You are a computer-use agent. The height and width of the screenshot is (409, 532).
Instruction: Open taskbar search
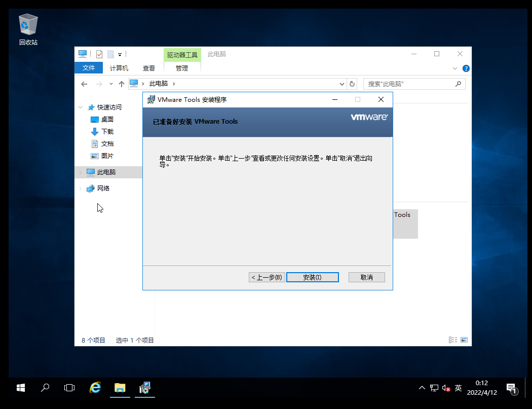[45, 388]
